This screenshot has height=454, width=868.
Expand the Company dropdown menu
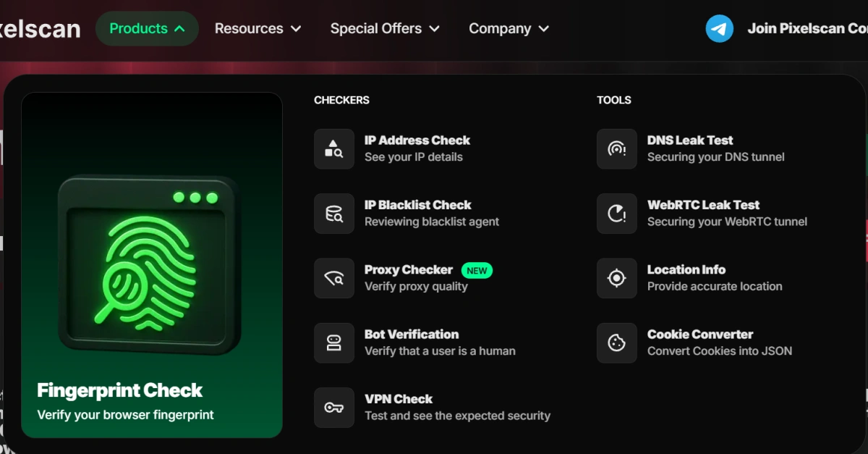tap(509, 29)
